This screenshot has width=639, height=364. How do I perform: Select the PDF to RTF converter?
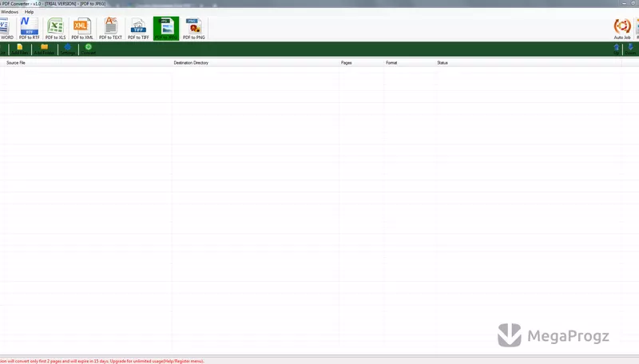29,29
